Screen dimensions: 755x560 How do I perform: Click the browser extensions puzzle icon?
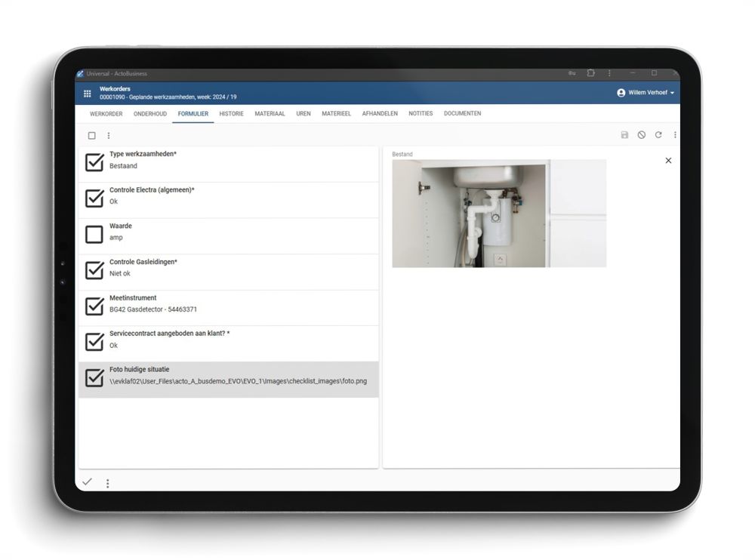pyautogui.click(x=591, y=73)
